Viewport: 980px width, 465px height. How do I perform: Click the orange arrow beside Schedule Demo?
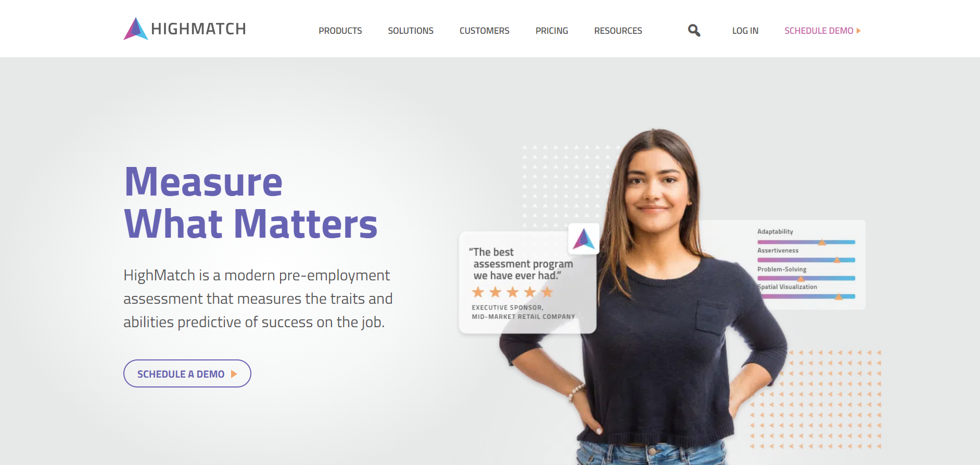click(859, 31)
